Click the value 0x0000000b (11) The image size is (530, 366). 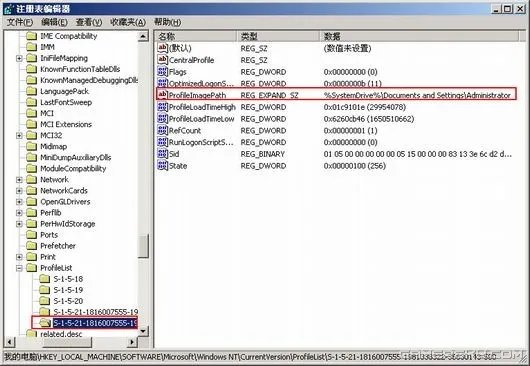pyautogui.click(x=353, y=83)
